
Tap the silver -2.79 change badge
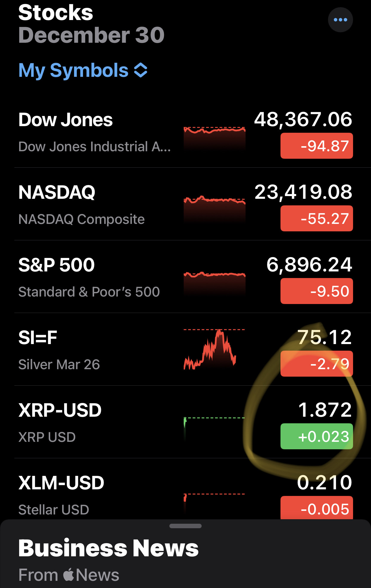click(317, 364)
